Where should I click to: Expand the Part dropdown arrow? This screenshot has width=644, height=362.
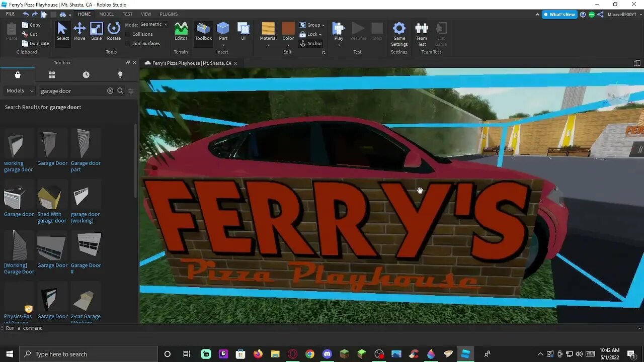point(223,45)
